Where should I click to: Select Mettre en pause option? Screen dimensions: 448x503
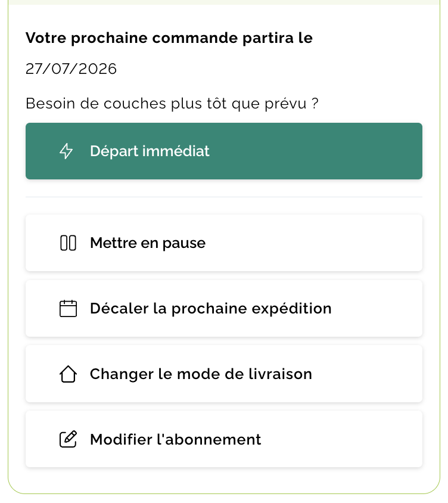[x=224, y=243]
